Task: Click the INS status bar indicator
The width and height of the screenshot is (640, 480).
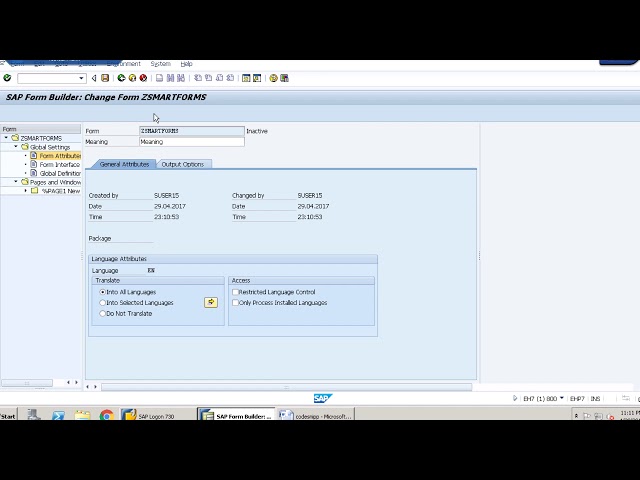Action: (x=595, y=398)
